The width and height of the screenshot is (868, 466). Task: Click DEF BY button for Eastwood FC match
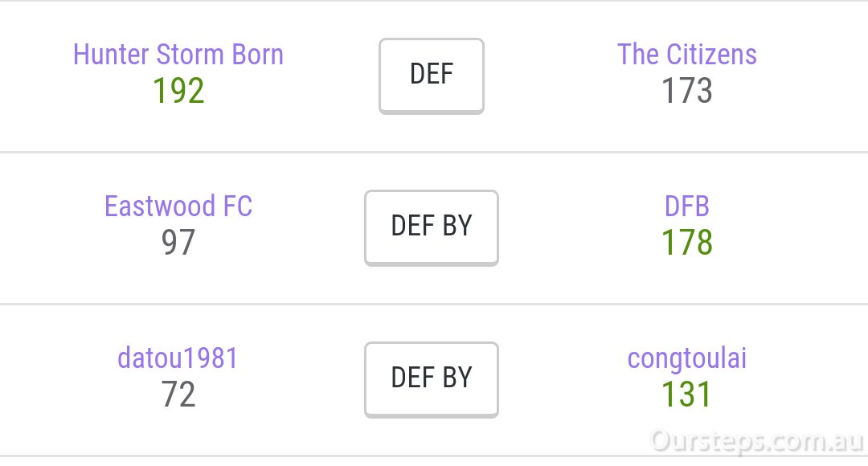click(432, 227)
